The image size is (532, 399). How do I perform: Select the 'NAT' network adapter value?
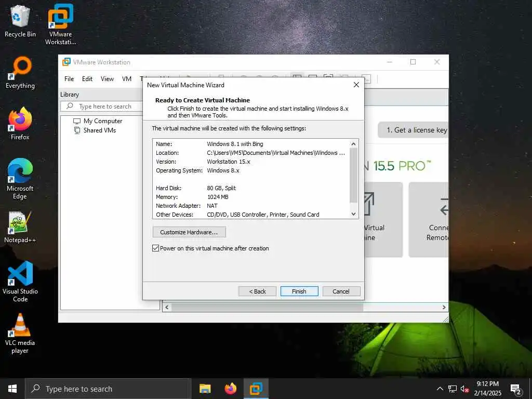pos(212,206)
